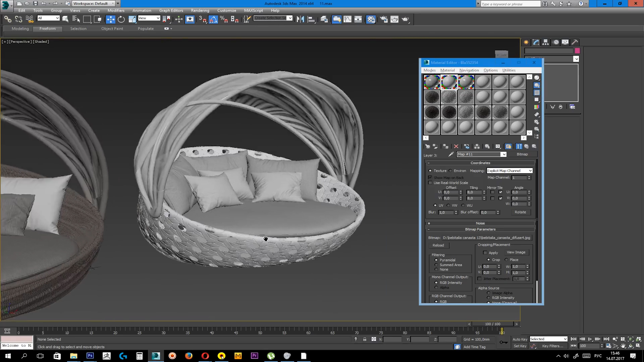Switch to the Object Paint ribbon tab
This screenshot has height=362, width=644.
tap(112, 28)
